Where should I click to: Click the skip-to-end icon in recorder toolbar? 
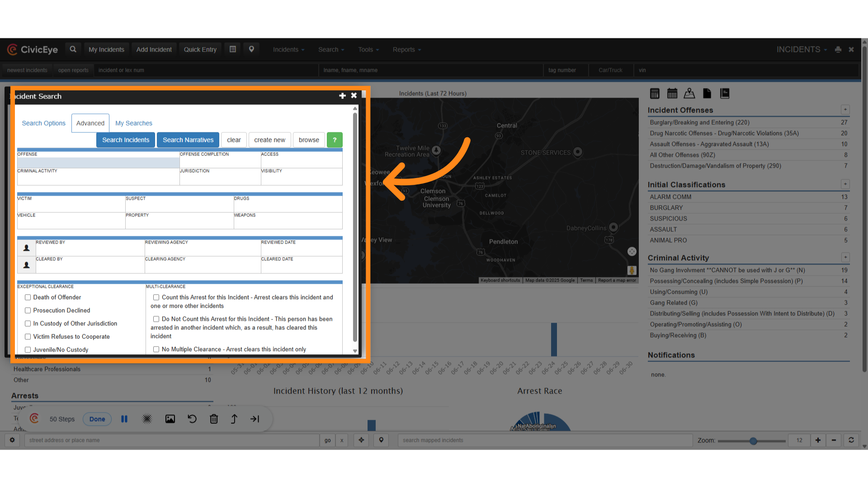pyautogui.click(x=255, y=419)
